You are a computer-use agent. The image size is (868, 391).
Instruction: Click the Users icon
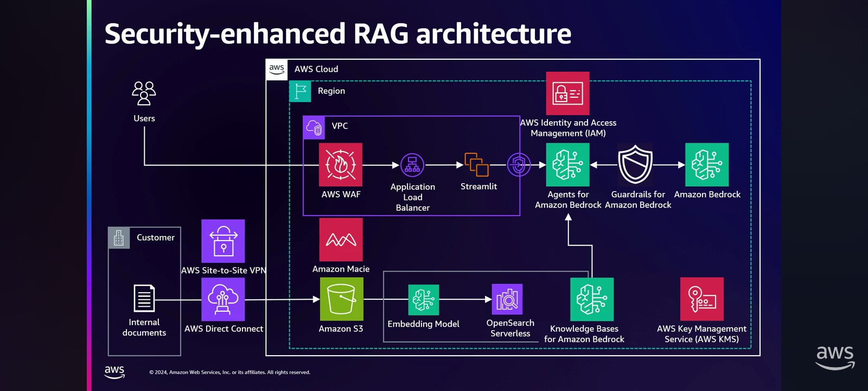[144, 93]
